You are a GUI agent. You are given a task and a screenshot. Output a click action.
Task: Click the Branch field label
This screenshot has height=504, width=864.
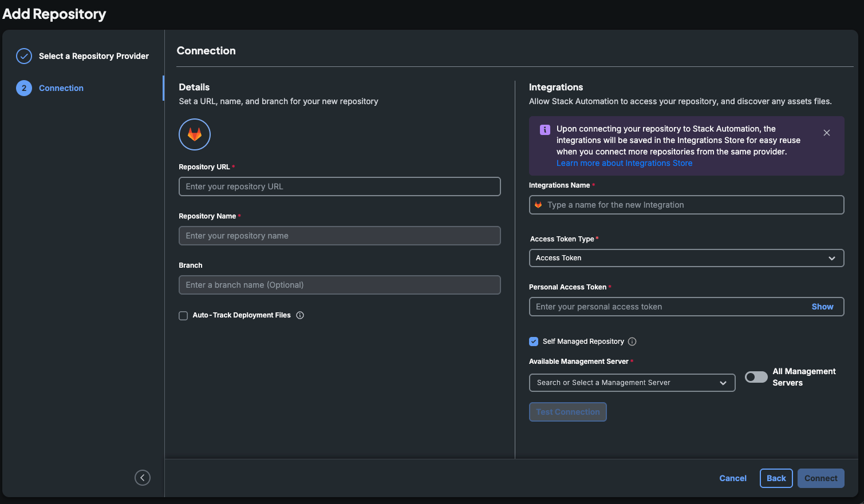[x=191, y=265]
